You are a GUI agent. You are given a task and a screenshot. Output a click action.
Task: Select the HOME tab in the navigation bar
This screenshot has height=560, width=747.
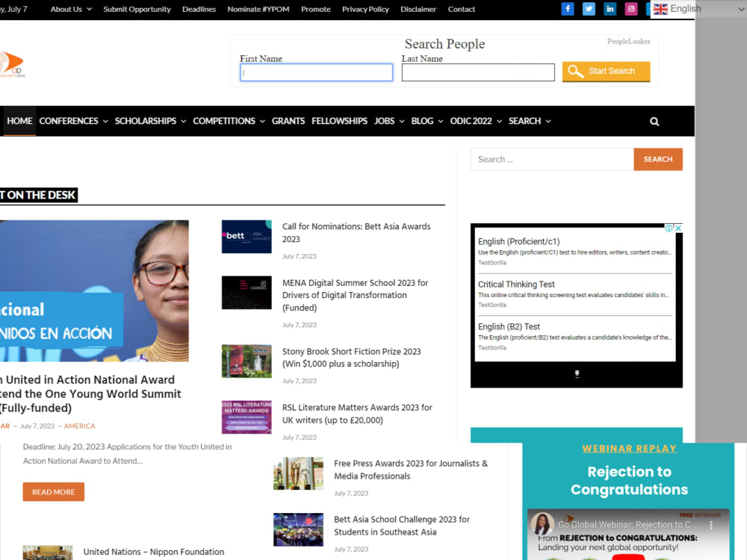19,120
